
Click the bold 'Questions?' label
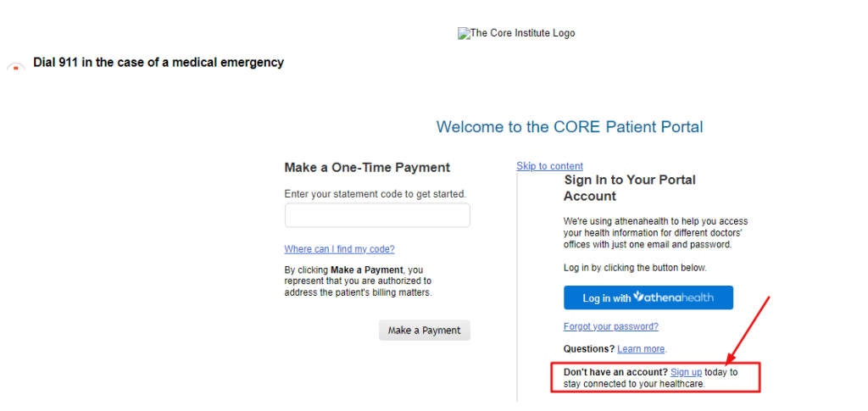click(589, 349)
